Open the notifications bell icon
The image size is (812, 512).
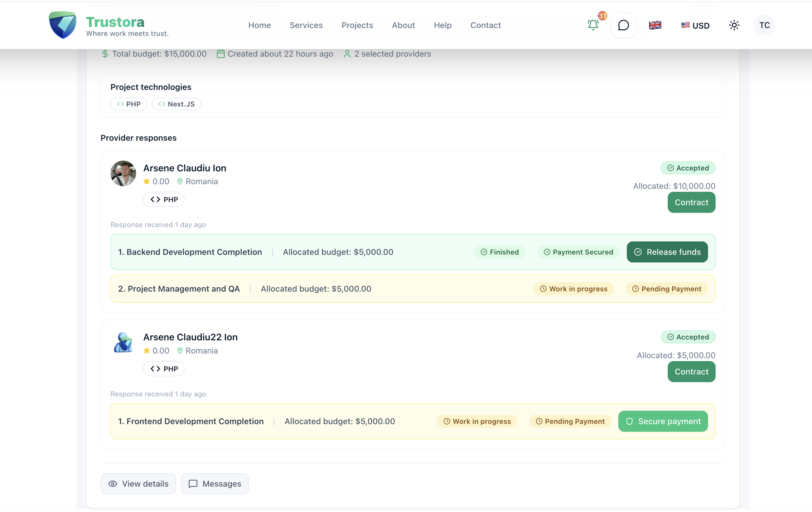coord(593,25)
